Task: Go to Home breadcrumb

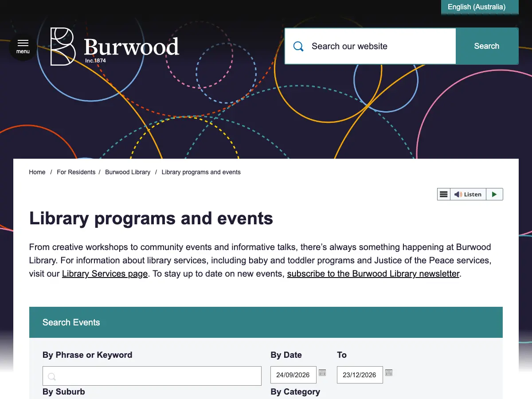Action: click(x=37, y=172)
